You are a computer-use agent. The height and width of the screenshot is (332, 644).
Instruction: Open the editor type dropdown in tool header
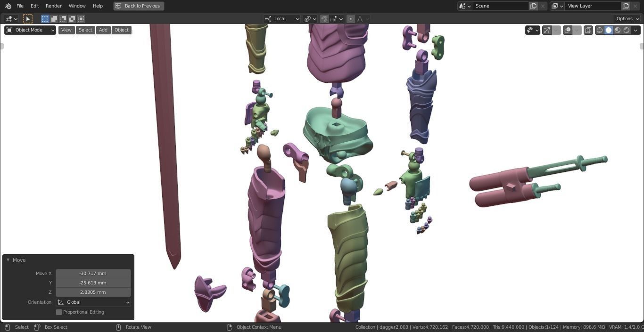11,19
